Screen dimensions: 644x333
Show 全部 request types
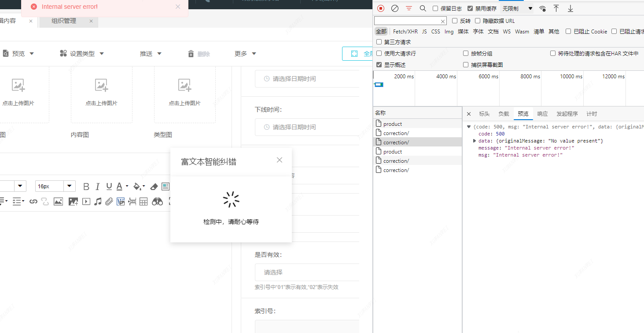(381, 32)
